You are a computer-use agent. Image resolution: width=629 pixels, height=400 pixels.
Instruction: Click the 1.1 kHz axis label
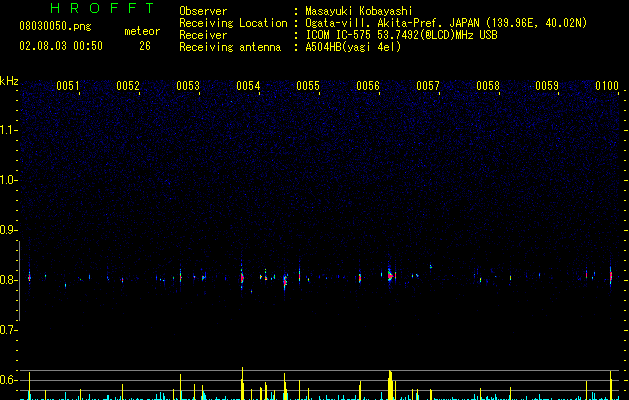(8, 130)
